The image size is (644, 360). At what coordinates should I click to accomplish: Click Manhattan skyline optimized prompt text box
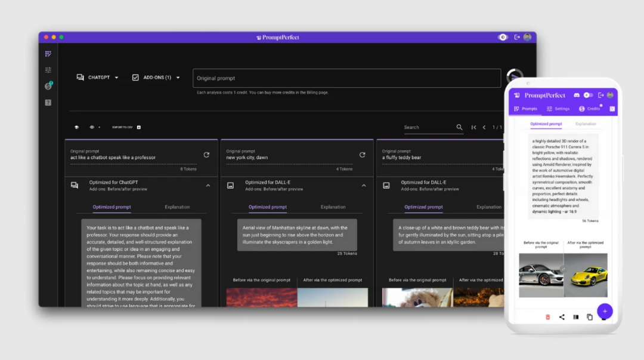[297, 235]
